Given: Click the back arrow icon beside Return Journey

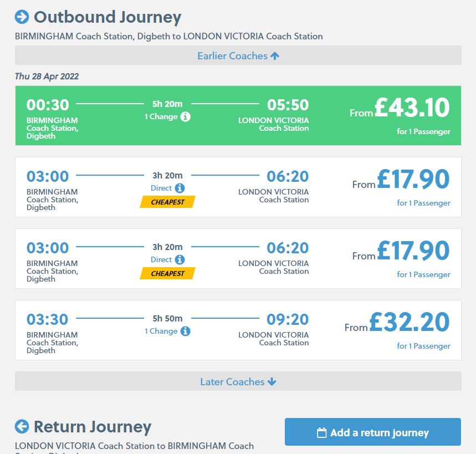Looking at the screenshot, I should 21,427.
